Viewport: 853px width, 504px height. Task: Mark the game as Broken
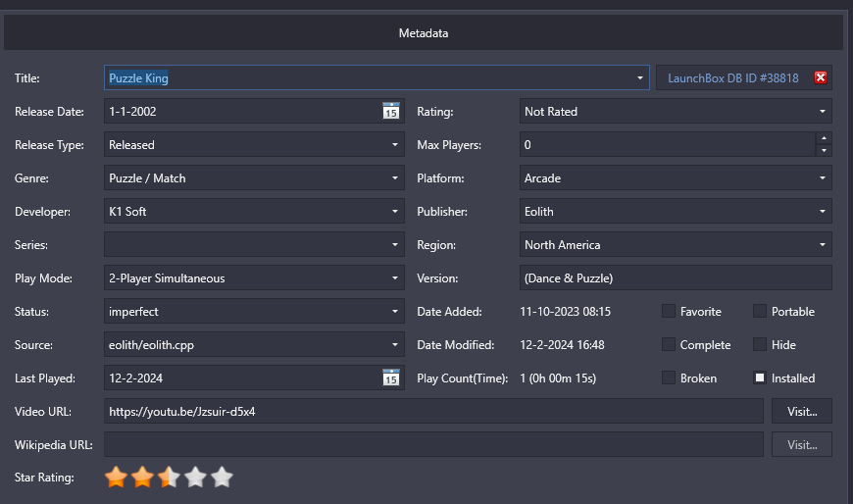tap(669, 378)
